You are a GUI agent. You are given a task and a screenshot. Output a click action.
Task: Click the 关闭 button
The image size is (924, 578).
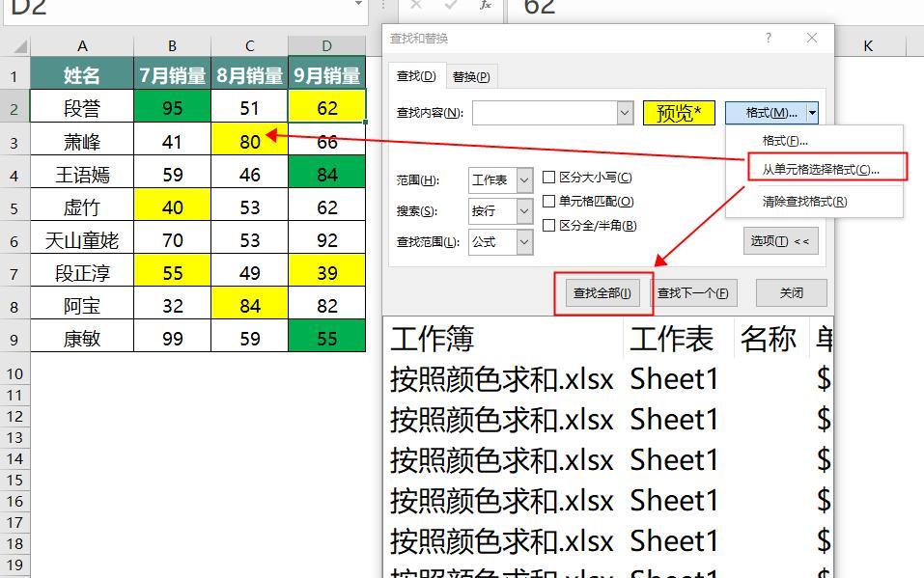tap(792, 292)
